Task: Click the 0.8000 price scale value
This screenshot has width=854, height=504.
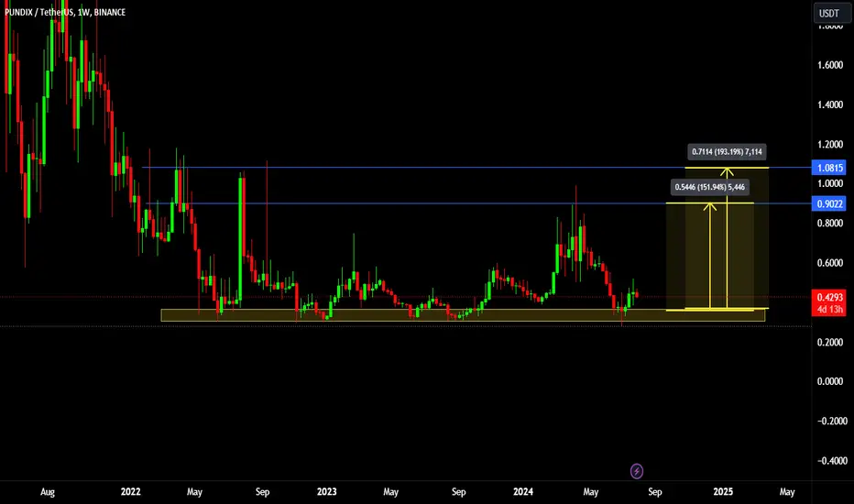Action: pos(830,223)
